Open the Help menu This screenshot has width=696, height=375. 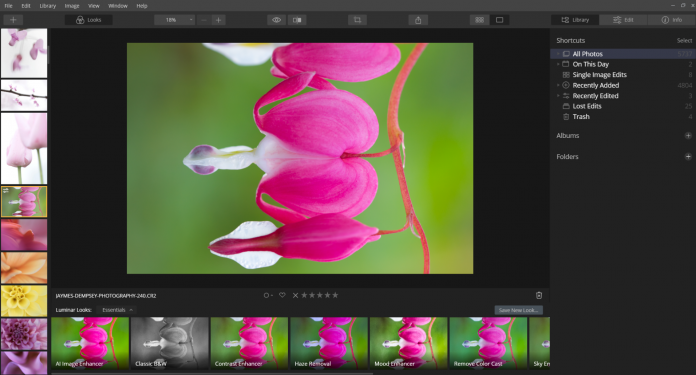point(142,6)
